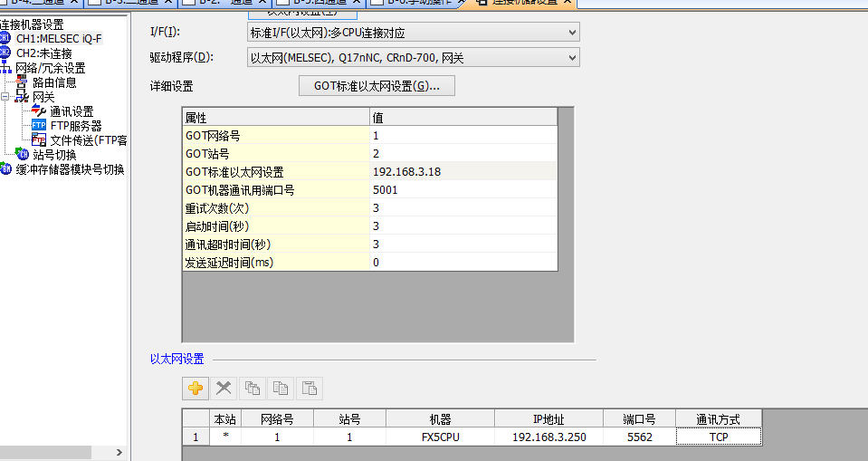Close the 连接机器设置 tab

point(568,4)
